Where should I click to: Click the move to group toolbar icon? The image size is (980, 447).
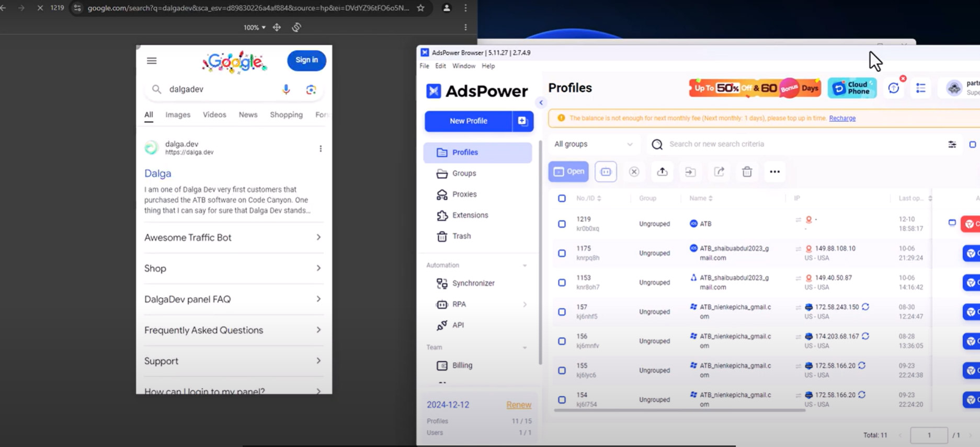pyautogui.click(x=690, y=171)
